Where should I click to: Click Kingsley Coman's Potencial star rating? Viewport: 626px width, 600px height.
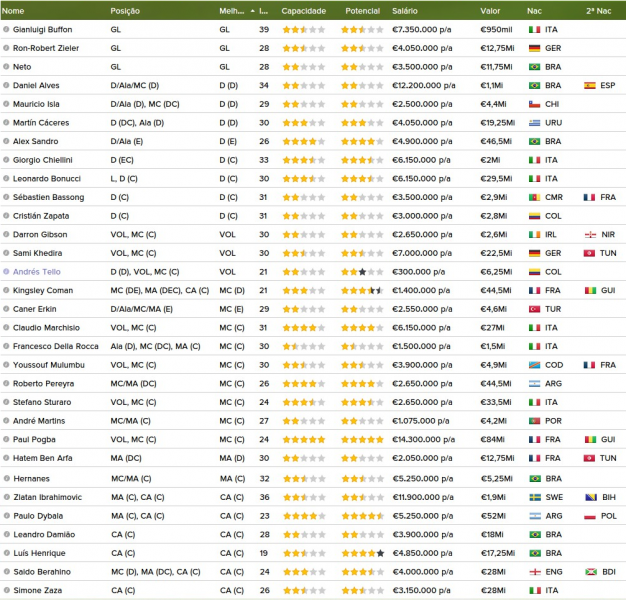tap(361, 290)
